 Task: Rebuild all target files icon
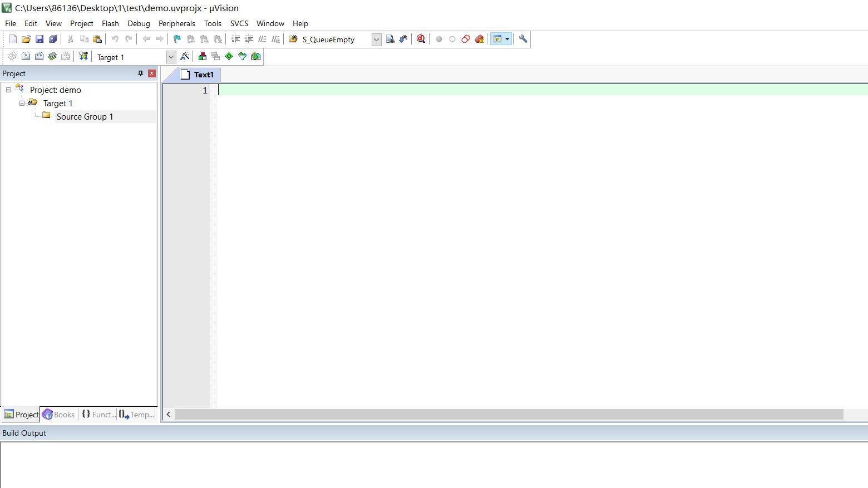[x=39, y=56]
